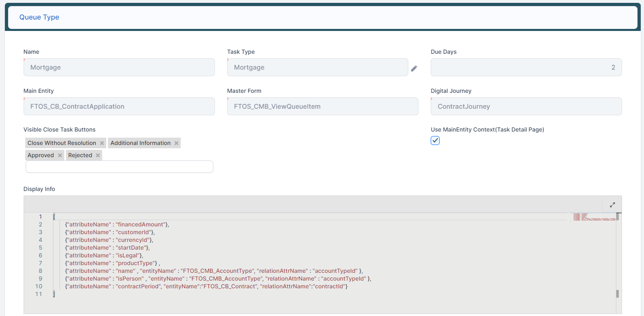Open the Master Form field
The height and width of the screenshot is (316, 644).
tap(322, 106)
